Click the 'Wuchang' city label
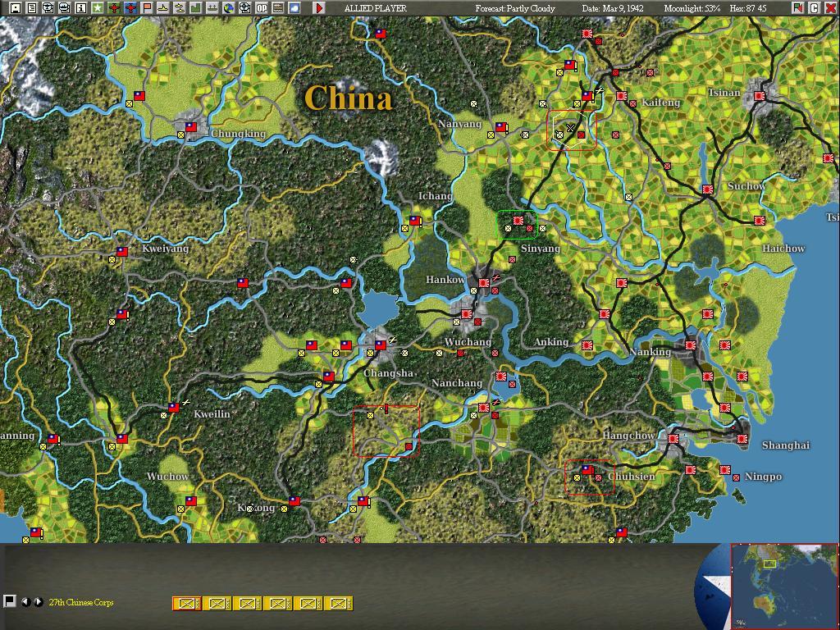This screenshot has height=630, width=840. [x=467, y=342]
